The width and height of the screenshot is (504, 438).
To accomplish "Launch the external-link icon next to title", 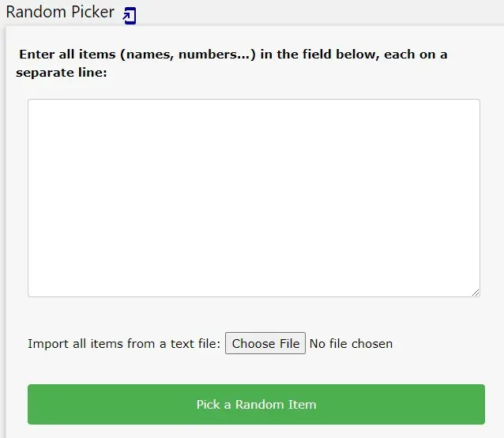I will [x=130, y=15].
